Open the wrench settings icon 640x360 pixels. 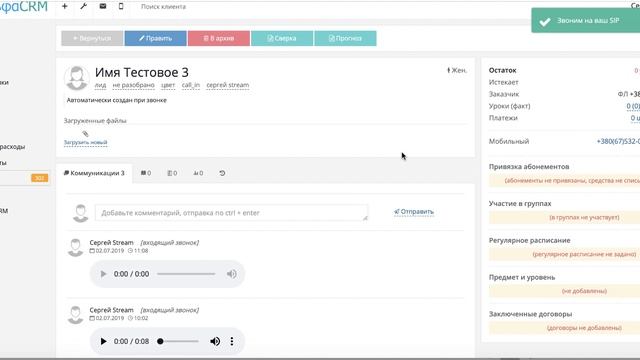click(x=84, y=6)
